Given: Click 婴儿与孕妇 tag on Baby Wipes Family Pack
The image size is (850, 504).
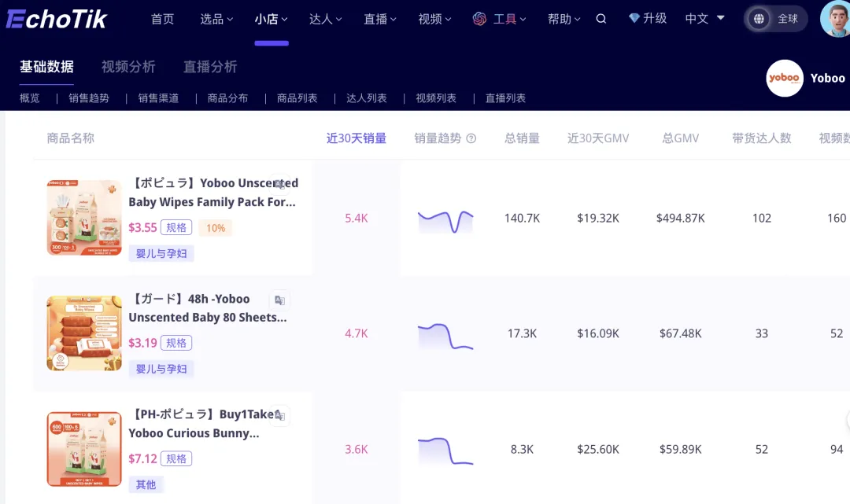Looking at the screenshot, I should [161, 253].
